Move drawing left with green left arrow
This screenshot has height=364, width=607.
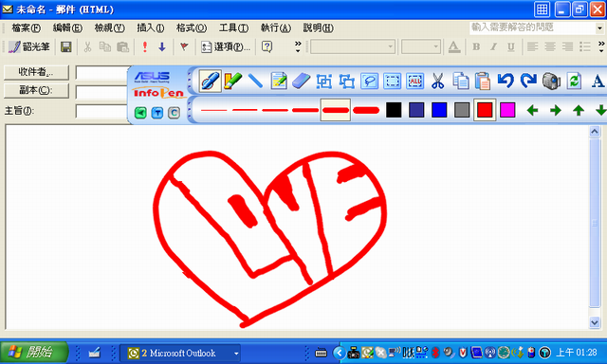point(533,110)
